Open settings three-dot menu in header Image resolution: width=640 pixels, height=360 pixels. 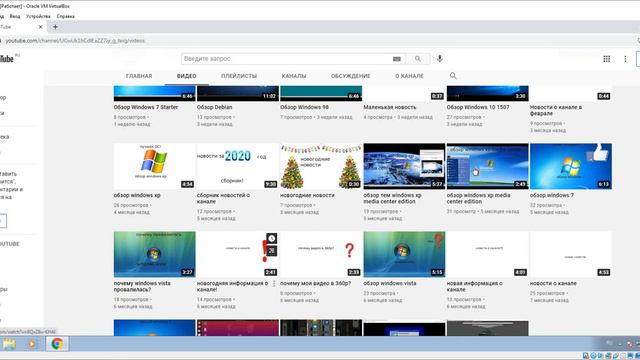coord(625,59)
